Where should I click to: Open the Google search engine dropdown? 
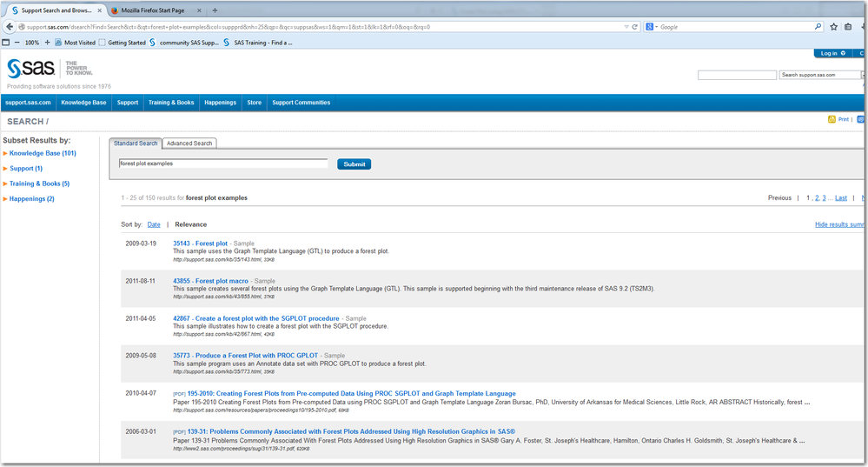(653, 27)
